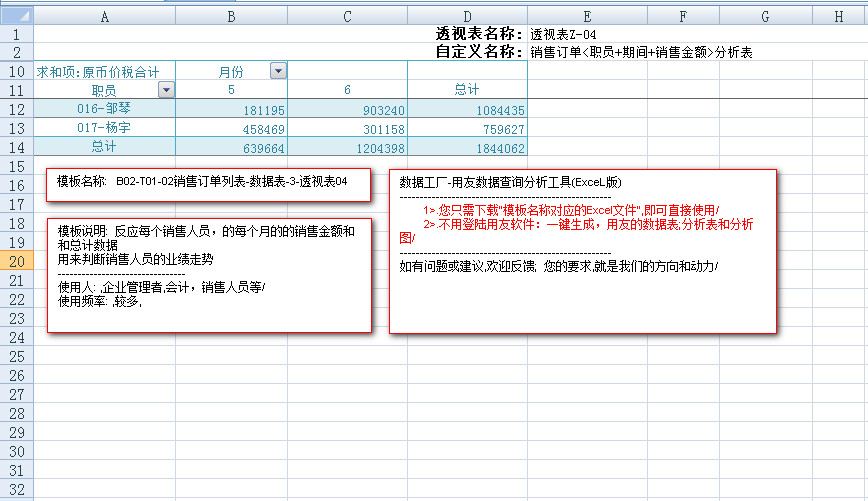Click the 数据工厂 info text box
The height and width of the screenshot is (501, 868).
coord(582,250)
